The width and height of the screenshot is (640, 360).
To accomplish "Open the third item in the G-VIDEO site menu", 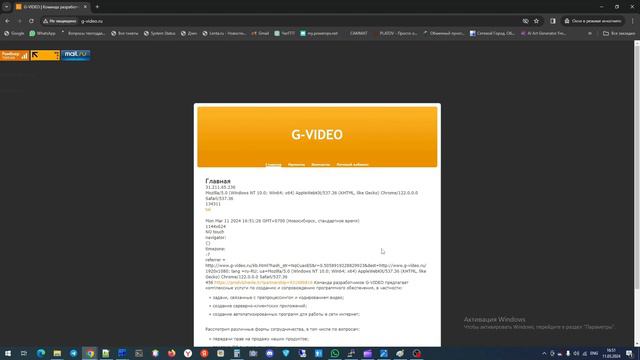I will click(x=320, y=164).
